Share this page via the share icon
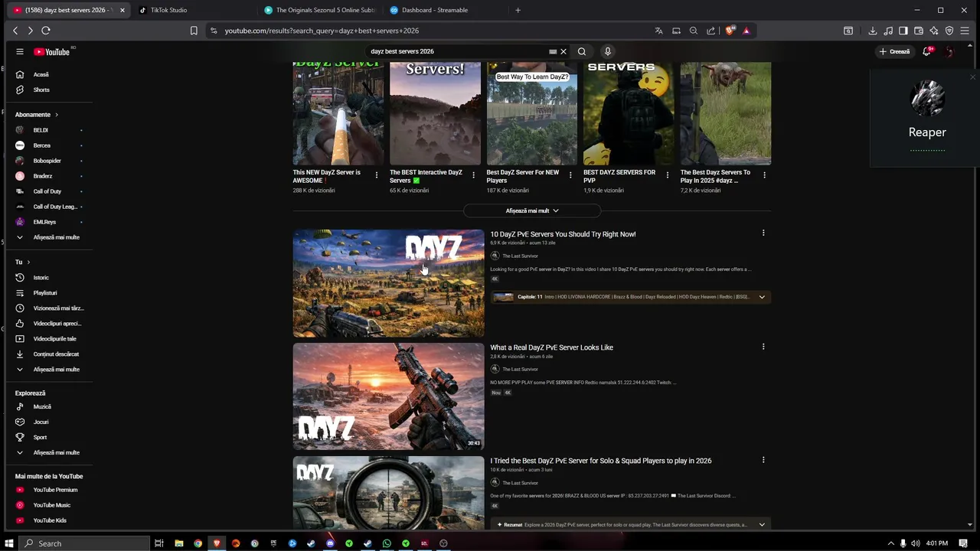 pyautogui.click(x=711, y=31)
